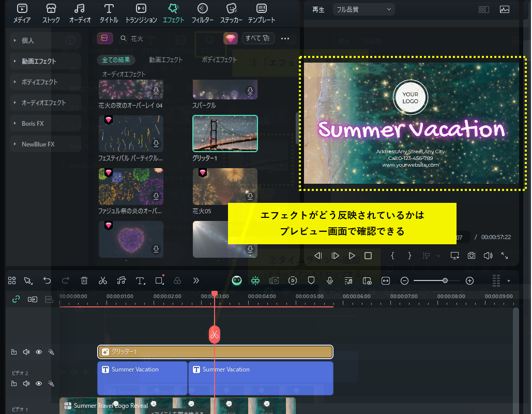The width and height of the screenshot is (532, 414).
Task: Open the すべて filter dropdown
Action: 258,38
